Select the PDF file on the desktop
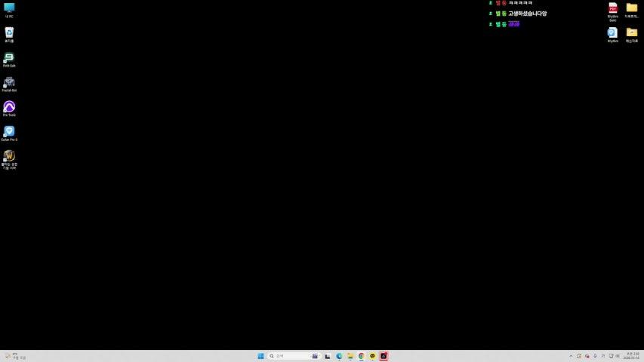The image size is (644, 362). pyautogui.click(x=613, y=12)
